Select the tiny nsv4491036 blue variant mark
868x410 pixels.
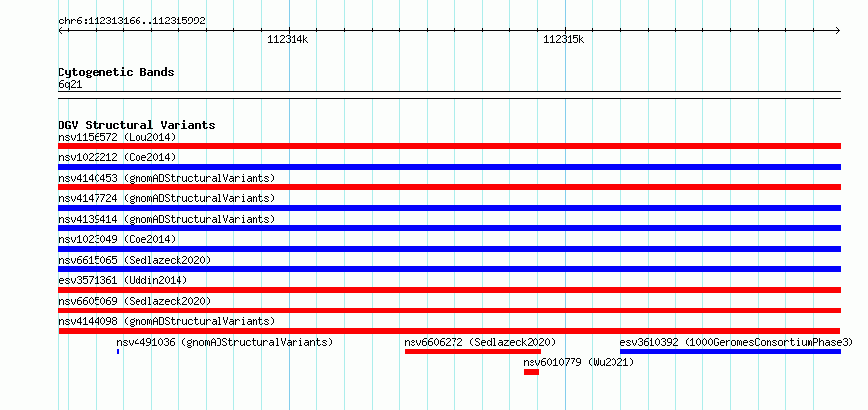118,351
